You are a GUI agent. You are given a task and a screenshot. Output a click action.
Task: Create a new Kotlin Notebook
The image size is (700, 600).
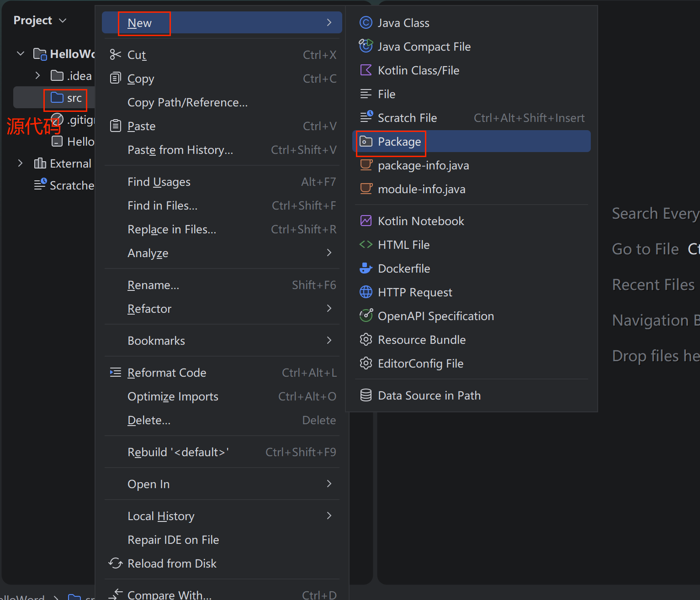point(421,221)
